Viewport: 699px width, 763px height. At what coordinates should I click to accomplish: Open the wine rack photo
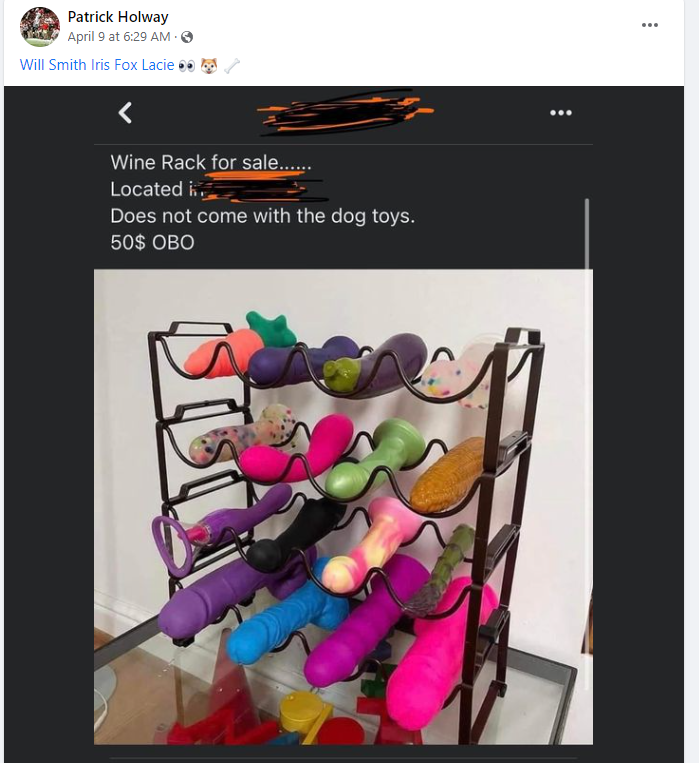click(x=343, y=507)
